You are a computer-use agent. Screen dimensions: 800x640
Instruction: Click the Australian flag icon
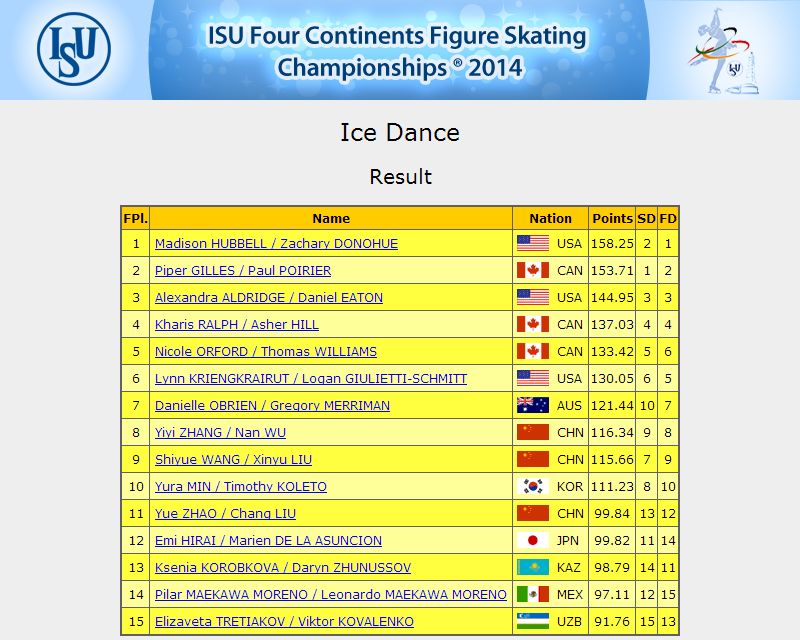pos(533,405)
